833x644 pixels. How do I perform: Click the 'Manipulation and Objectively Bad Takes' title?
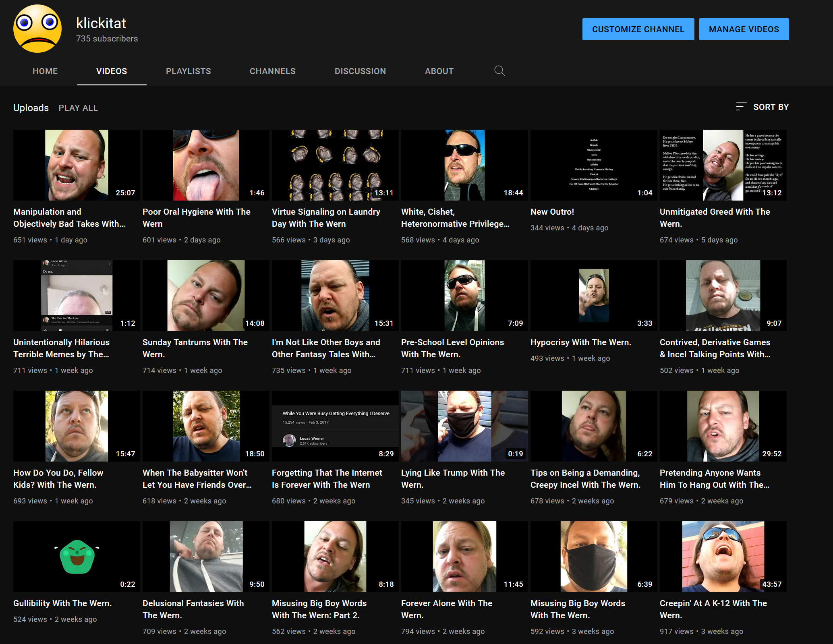point(69,218)
